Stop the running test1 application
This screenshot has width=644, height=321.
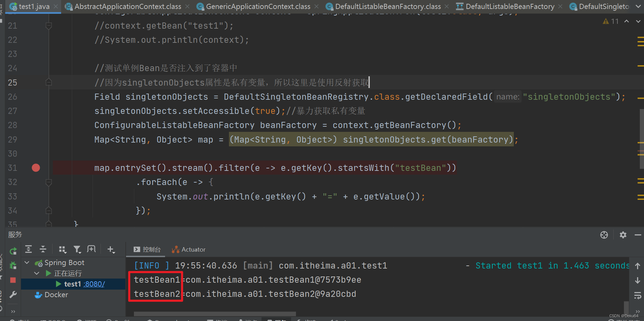coord(13,280)
